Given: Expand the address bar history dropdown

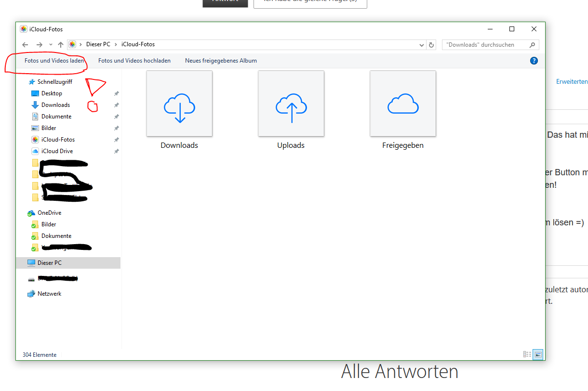Looking at the screenshot, I should click(x=422, y=45).
